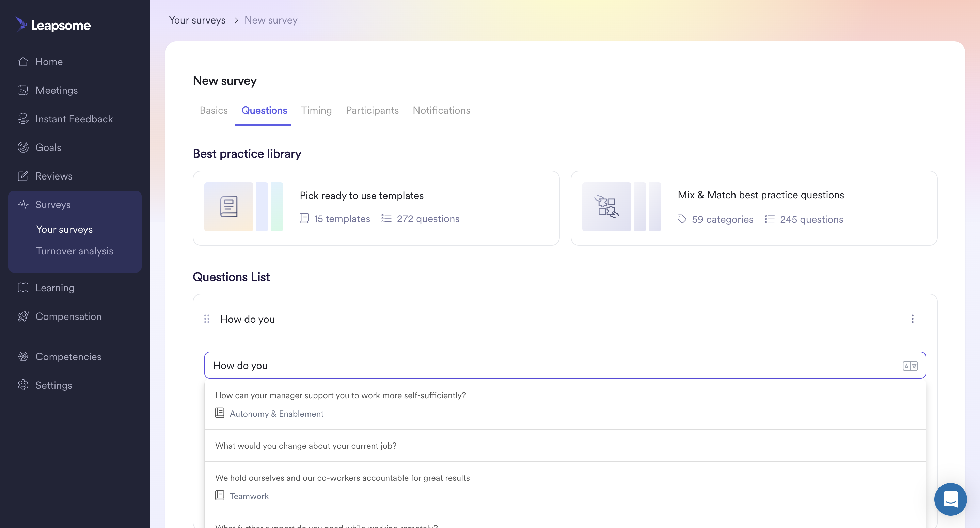Viewport: 980px width, 528px height.
Task: Open the three-dot menu for the question
Action: point(912,319)
